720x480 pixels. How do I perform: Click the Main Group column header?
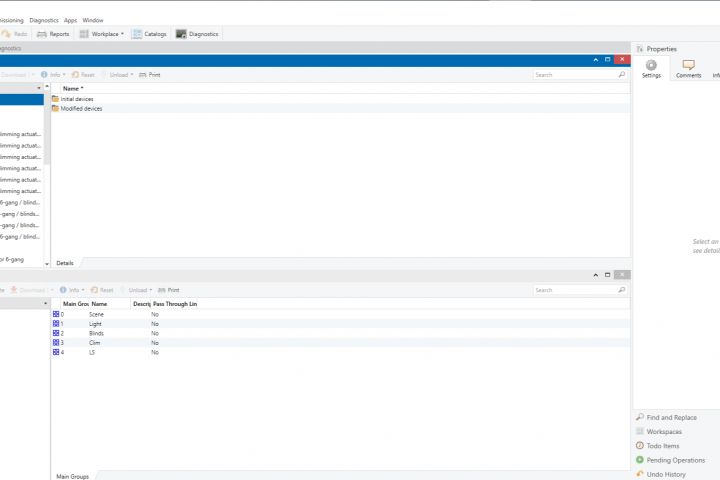pyautogui.click(x=75, y=304)
